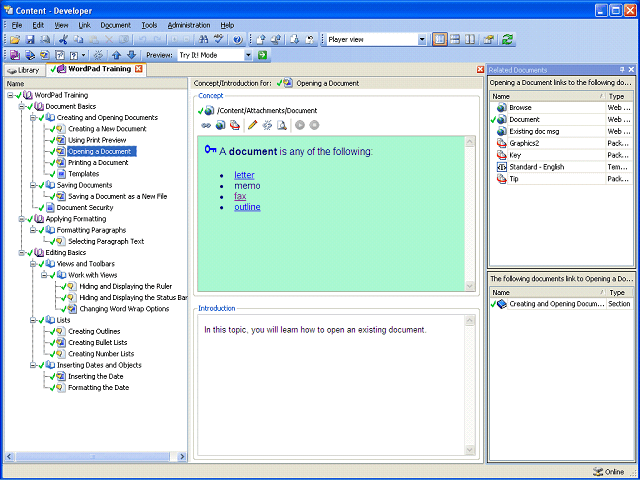Collapse the WordPad Training root node

[10, 95]
